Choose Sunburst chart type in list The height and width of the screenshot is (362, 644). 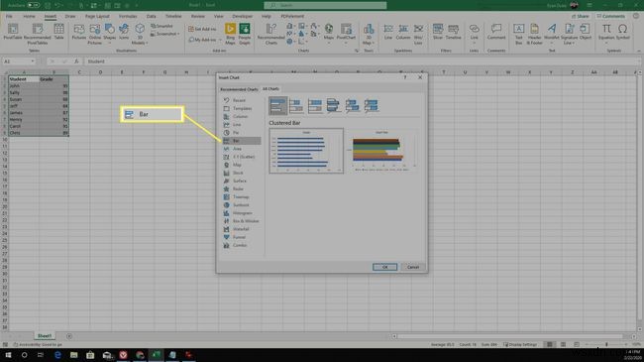pos(241,205)
